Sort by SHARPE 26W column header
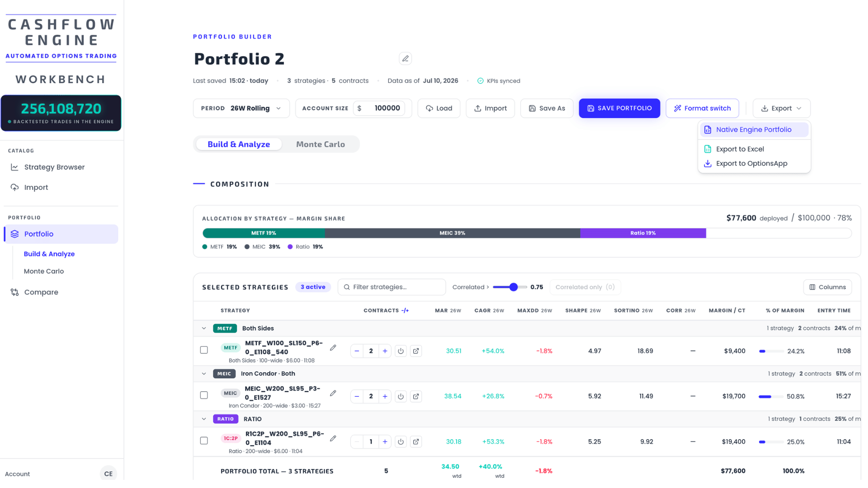The width and height of the screenshot is (868, 488). [583, 310]
